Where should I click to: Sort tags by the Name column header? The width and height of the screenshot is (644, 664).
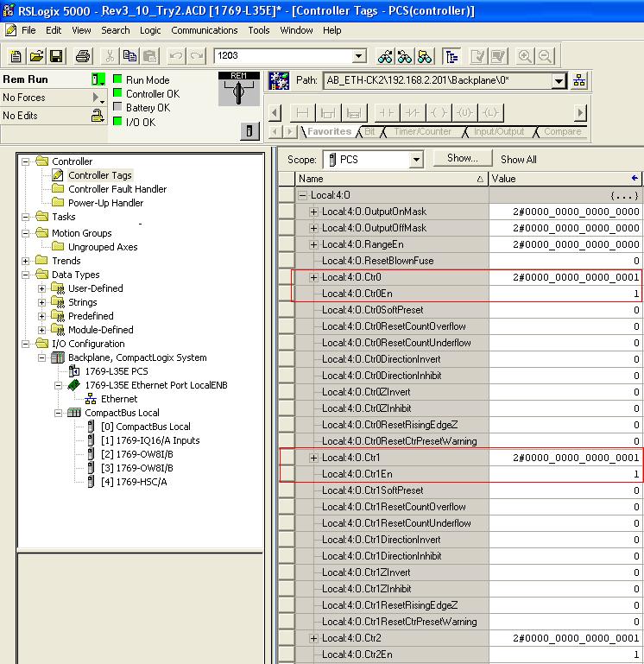point(392,179)
